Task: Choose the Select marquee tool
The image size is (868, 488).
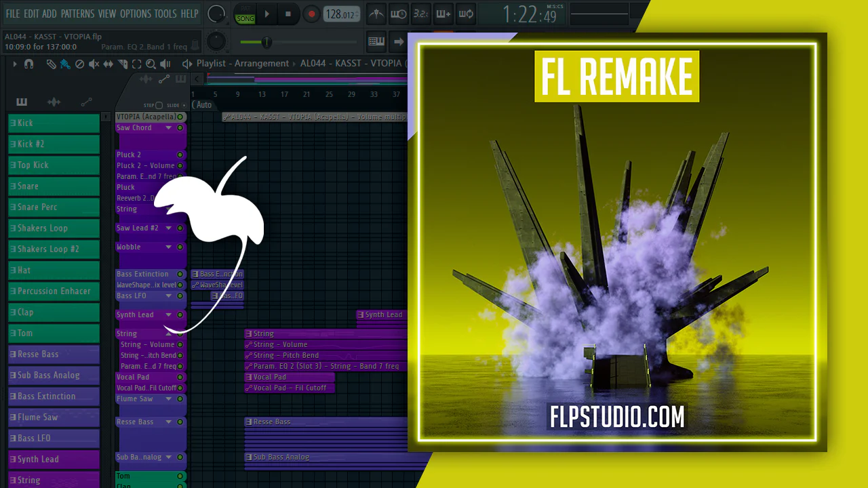Action: point(136,64)
